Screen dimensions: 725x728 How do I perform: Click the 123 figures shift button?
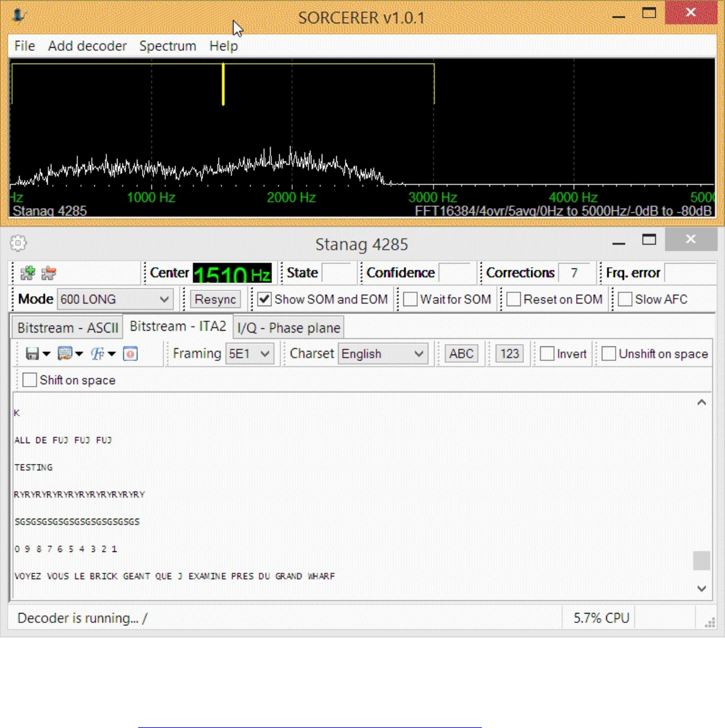point(510,354)
